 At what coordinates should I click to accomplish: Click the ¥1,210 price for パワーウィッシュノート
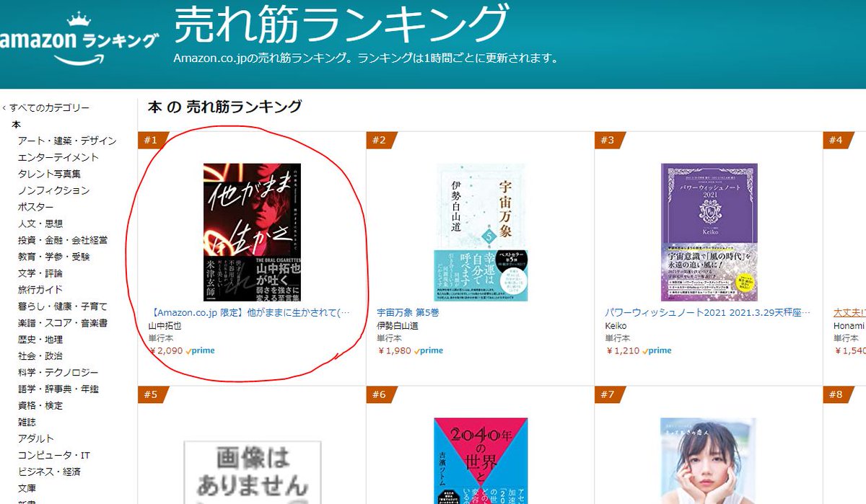pos(618,351)
